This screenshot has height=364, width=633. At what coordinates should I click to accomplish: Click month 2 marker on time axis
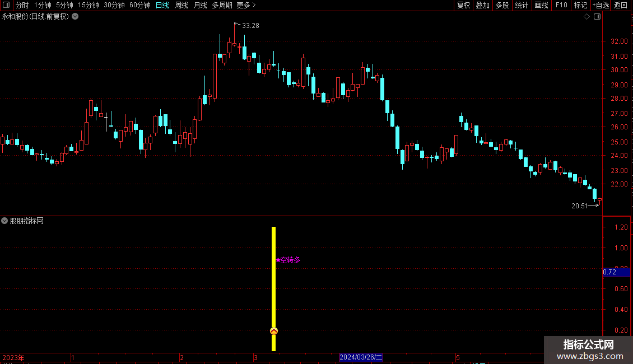coord(181,357)
